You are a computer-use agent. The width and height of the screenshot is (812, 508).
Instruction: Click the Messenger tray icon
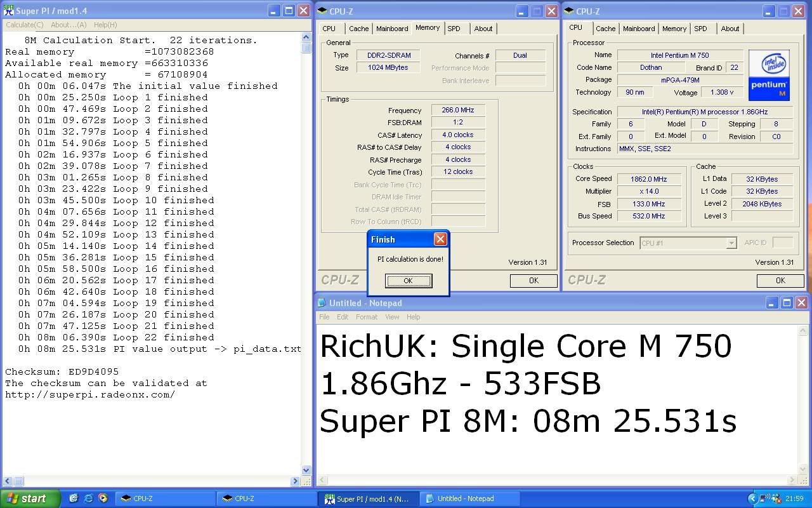pos(775,498)
